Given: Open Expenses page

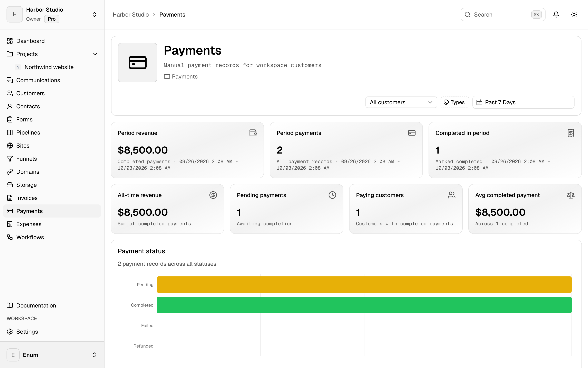Looking at the screenshot, I should [x=52, y=224].
